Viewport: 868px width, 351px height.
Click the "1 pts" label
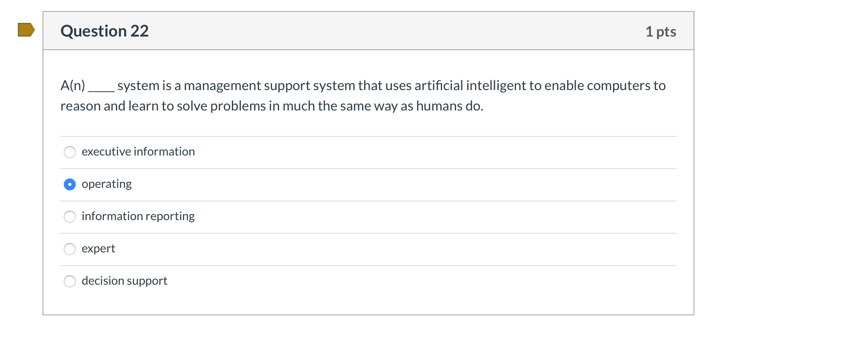662,31
